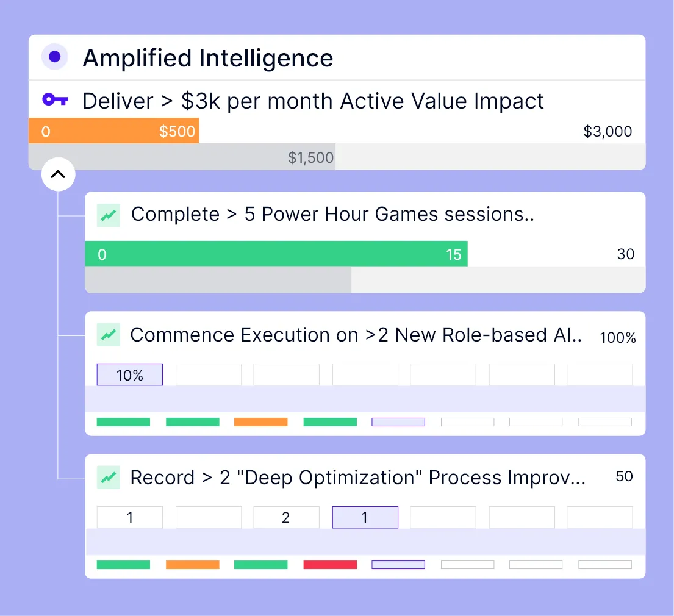Open the Complete > 5 Power Hour Games item
The height and width of the screenshot is (616, 674).
click(x=332, y=215)
